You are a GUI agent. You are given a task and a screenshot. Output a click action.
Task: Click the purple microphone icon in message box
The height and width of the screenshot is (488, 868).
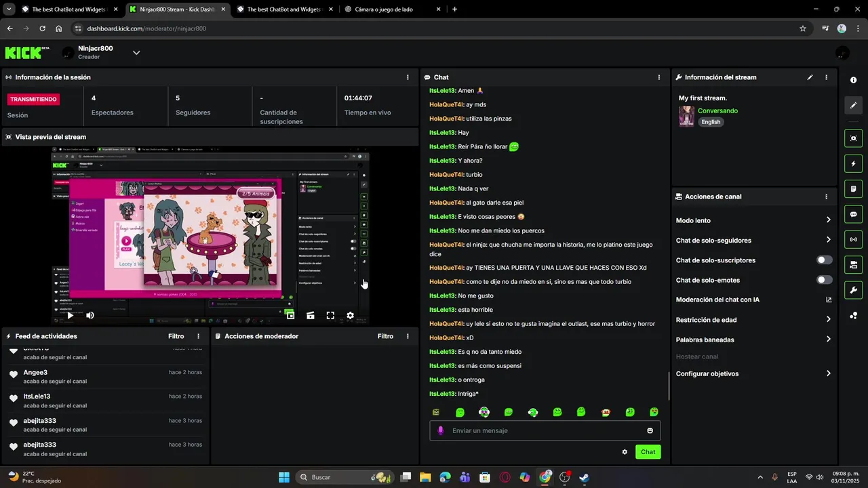point(440,430)
